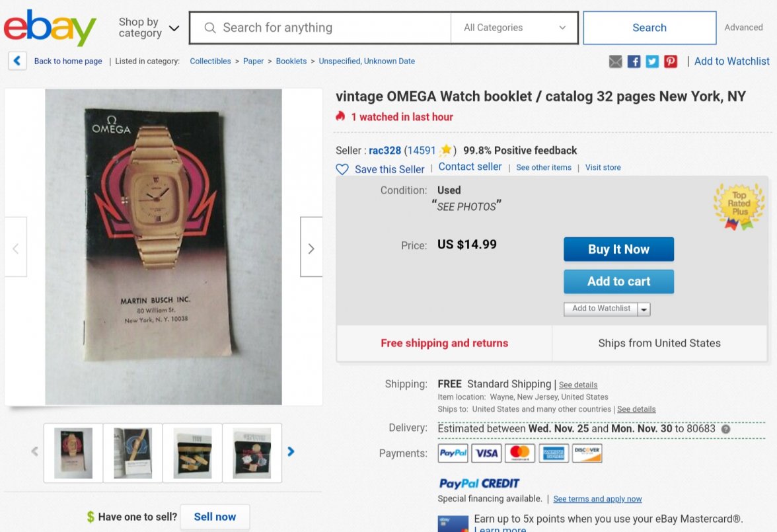The image size is (777, 532).
Task: Open the Booklets breadcrumb category
Action: (x=291, y=61)
